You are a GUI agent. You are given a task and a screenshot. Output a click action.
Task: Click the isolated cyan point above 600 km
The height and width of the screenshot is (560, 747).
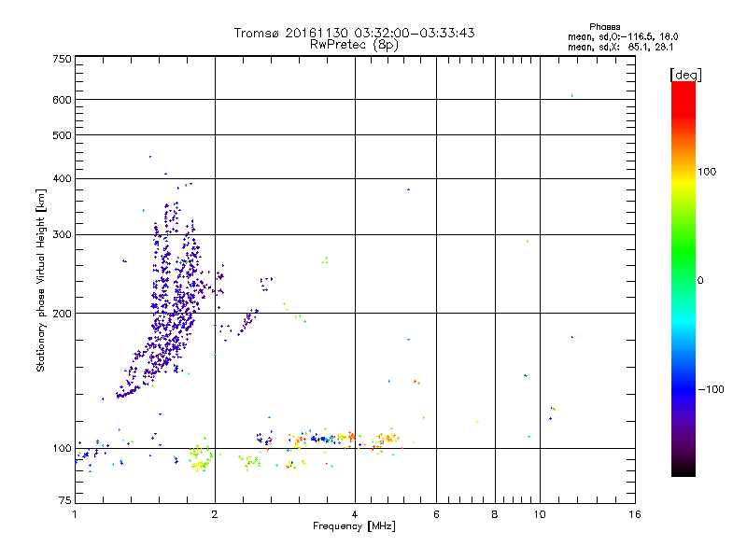[572, 96]
